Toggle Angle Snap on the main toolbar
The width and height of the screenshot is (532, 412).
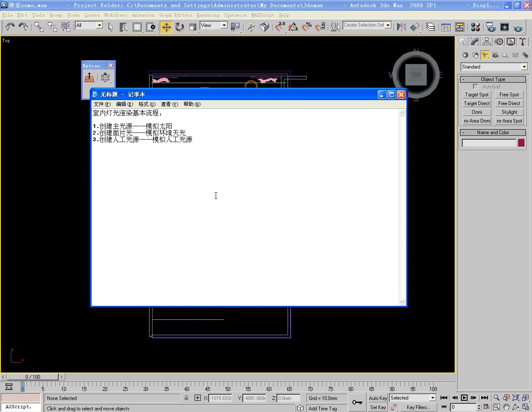pos(293,27)
